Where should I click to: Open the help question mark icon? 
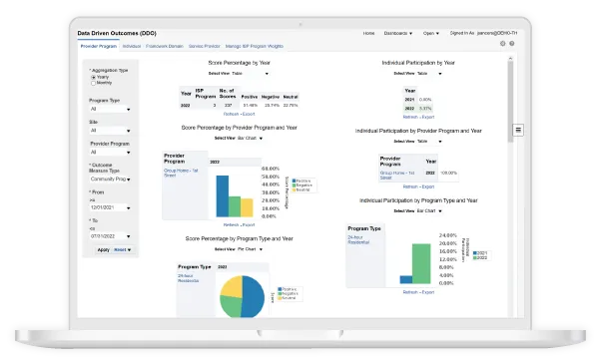[512, 44]
